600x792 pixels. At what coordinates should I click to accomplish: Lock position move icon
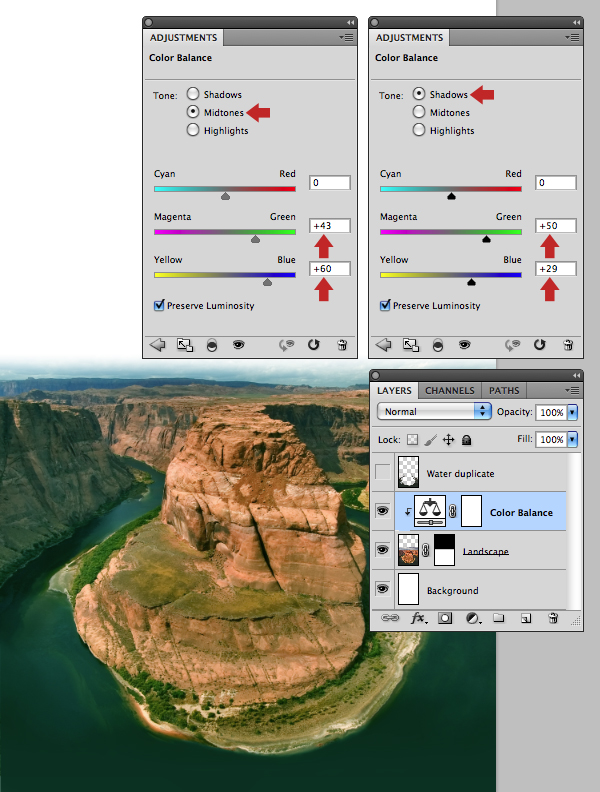[x=448, y=439]
